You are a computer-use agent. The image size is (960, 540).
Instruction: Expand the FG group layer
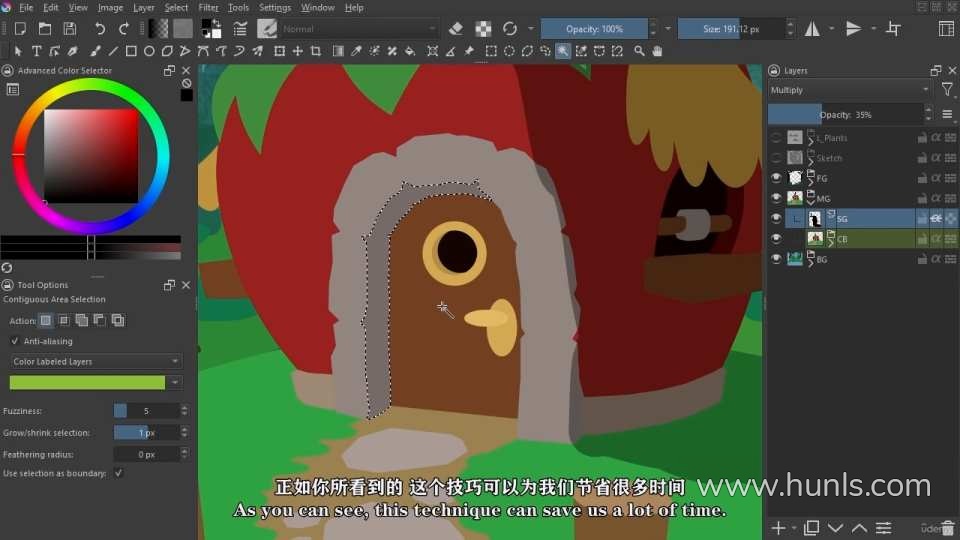click(x=811, y=183)
